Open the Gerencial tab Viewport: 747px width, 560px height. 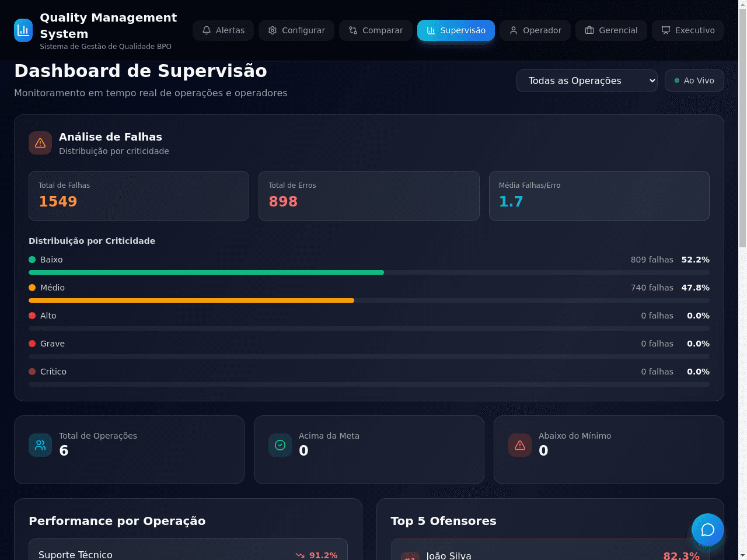pyautogui.click(x=611, y=30)
